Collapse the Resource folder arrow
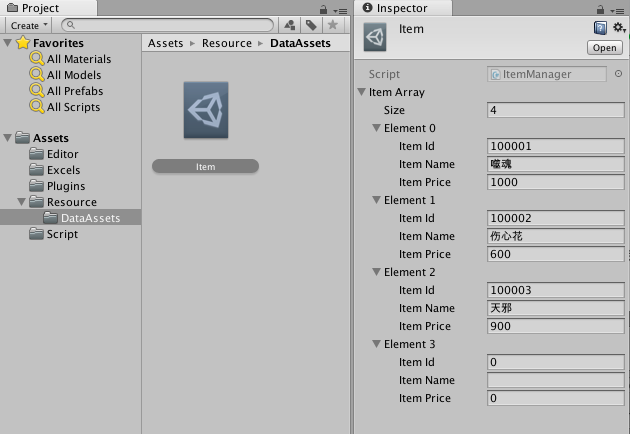This screenshot has height=434, width=630. tap(22, 202)
